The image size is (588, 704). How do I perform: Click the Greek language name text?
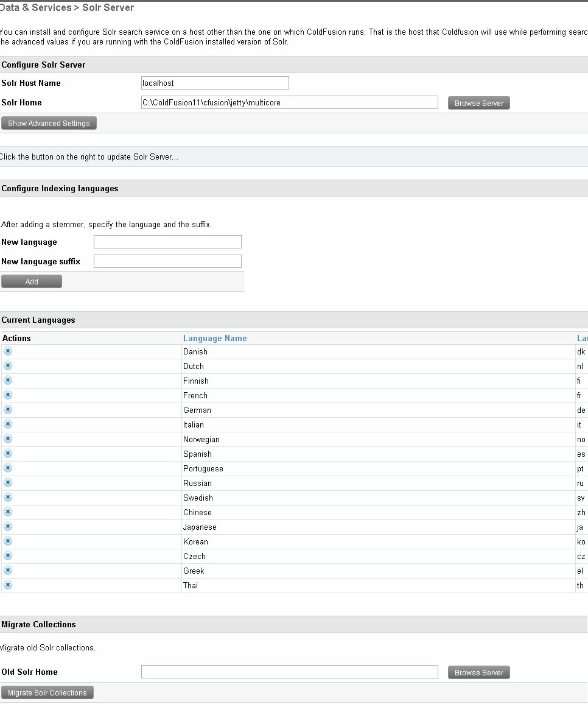point(194,571)
